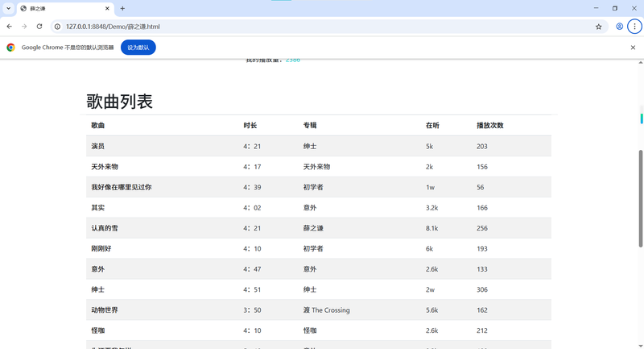Select the song 天外来物 in song column
644x349 pixels.
tap(105, 167)
